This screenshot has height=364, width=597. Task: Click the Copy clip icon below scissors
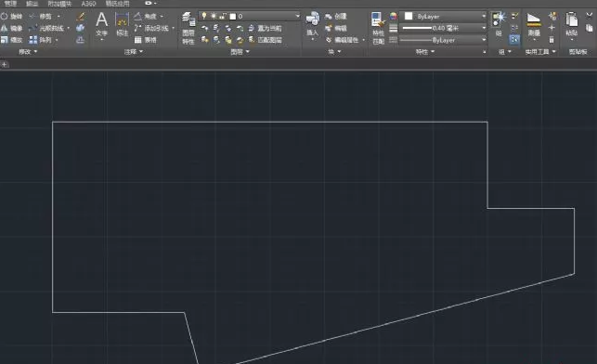(589, 28)
